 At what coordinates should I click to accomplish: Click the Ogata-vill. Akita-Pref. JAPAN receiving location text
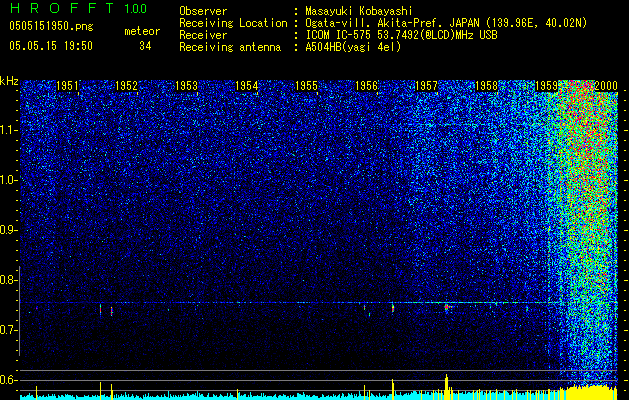[446, 23]
